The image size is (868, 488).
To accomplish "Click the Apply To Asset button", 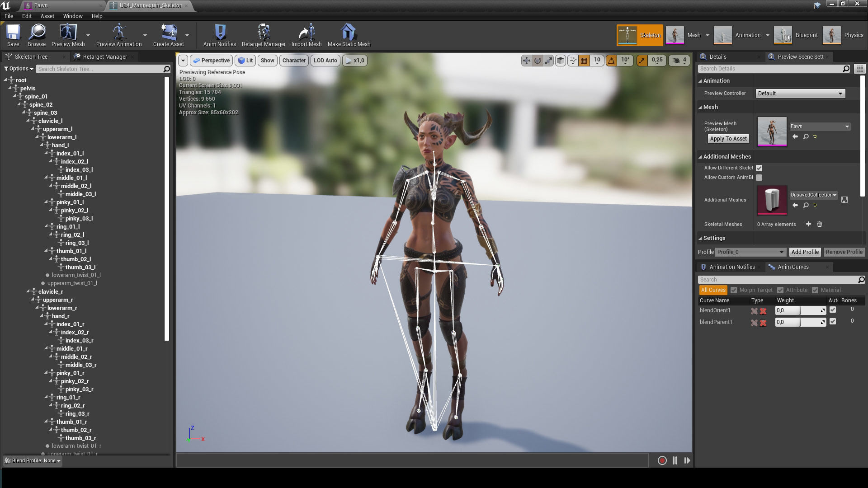I will [x=728, y=139].
